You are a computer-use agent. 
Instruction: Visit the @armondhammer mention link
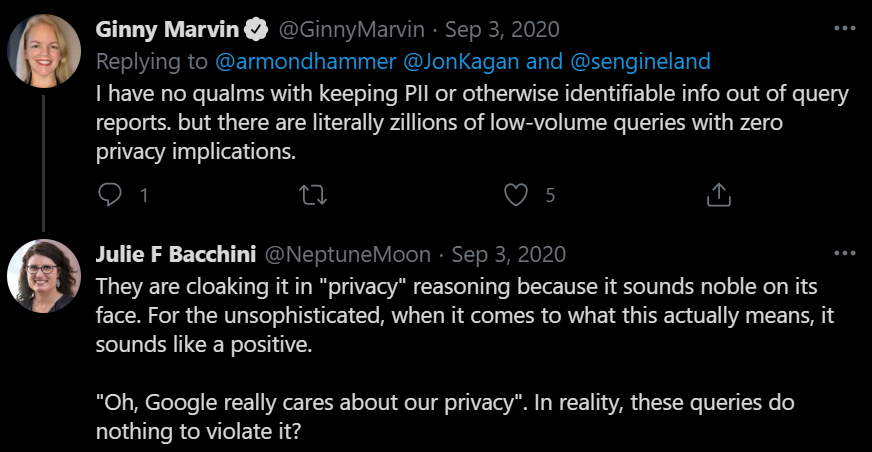click(x=305, y=61)
